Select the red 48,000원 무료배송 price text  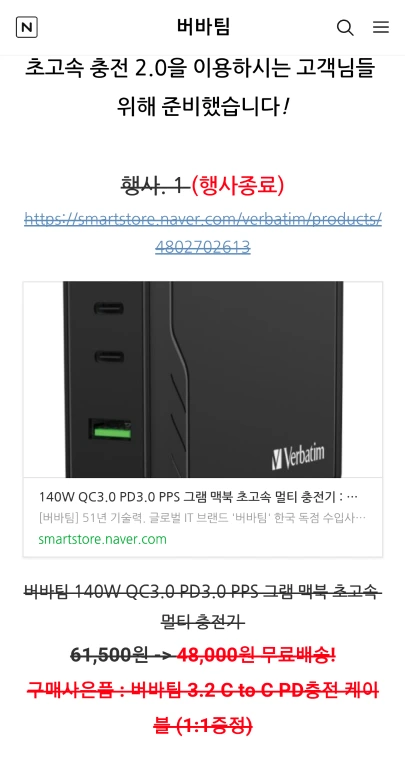coord(255,656)
